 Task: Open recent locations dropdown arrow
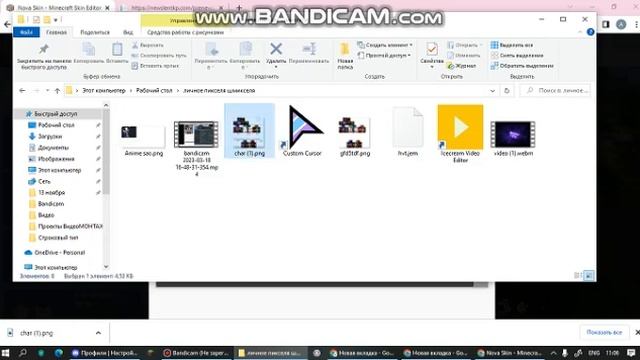[47, 91]
